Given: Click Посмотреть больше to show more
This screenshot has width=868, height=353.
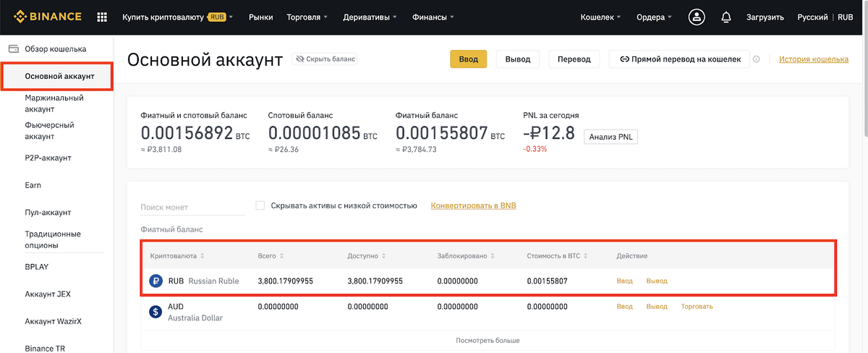Looking at the screenshot, I should tap(488, 340).
